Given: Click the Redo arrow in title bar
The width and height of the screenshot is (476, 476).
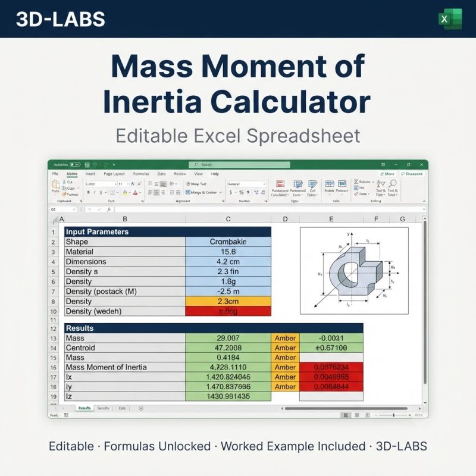Looking at the screenshot, I should [x=106, y=165].
